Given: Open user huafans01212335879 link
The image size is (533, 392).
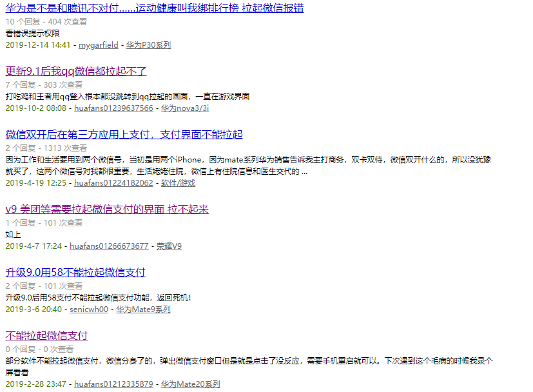Looking at the screenshot, I should [x=113, y=384].
